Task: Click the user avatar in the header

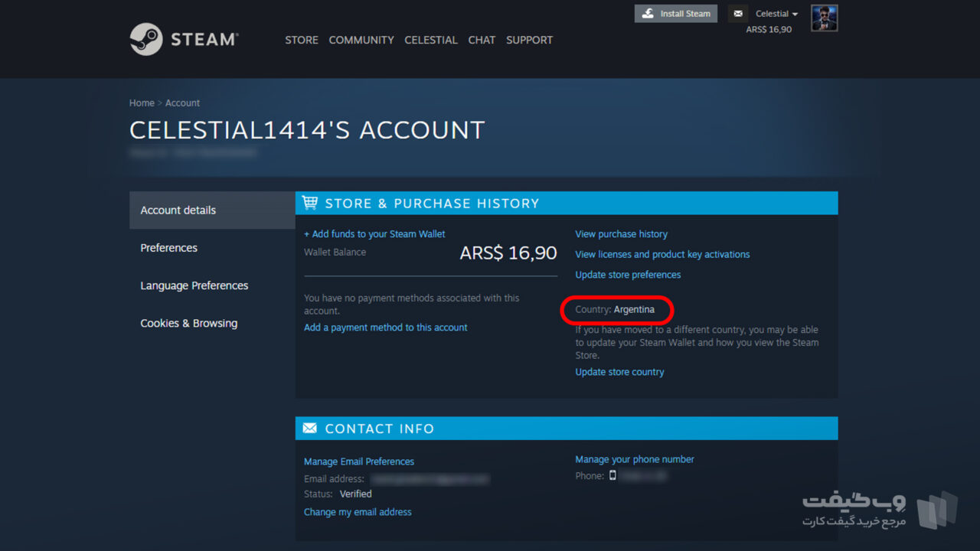Action: click(x=825, y=18)
